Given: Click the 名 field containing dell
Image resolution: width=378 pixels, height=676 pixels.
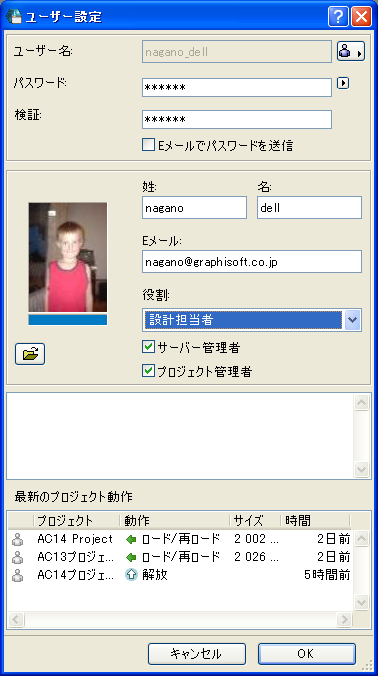Looking at the screenshot, I should tap(309, 208).
